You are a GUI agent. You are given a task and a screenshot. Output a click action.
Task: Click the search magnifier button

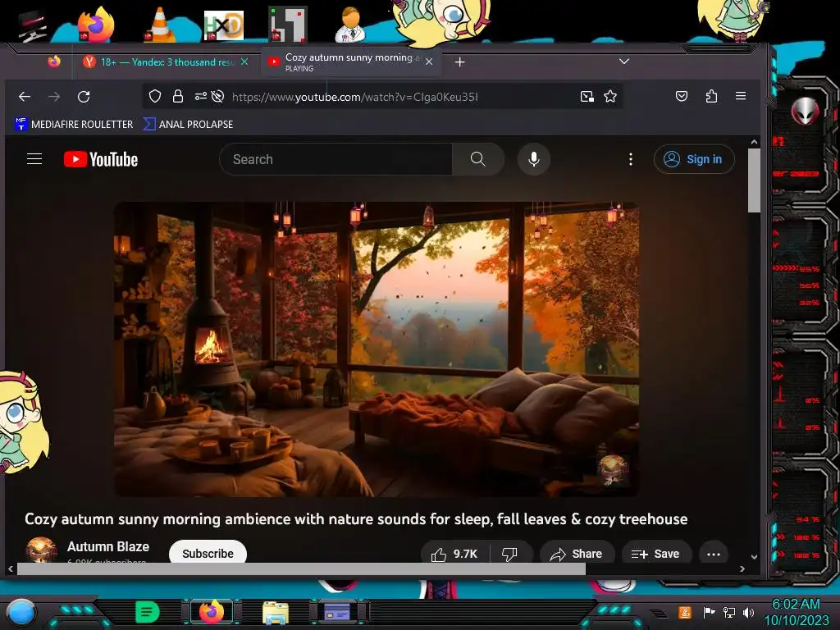click(x=478, y=159)
